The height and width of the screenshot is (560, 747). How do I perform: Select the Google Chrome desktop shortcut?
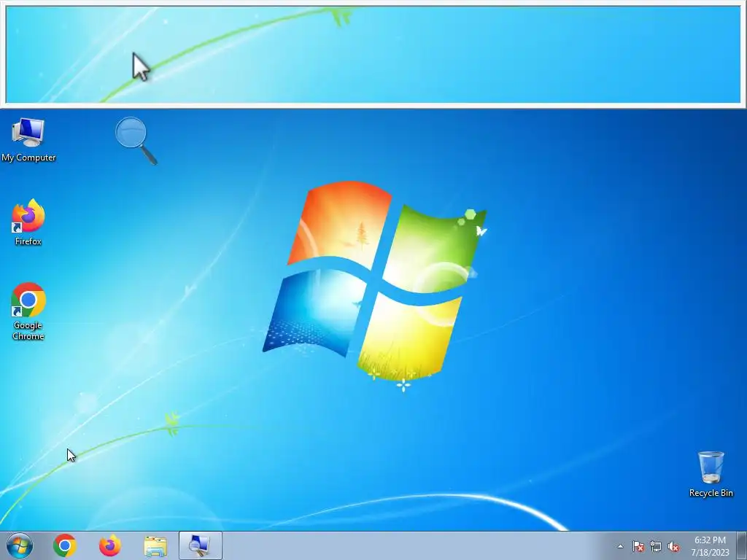[28, 312]
